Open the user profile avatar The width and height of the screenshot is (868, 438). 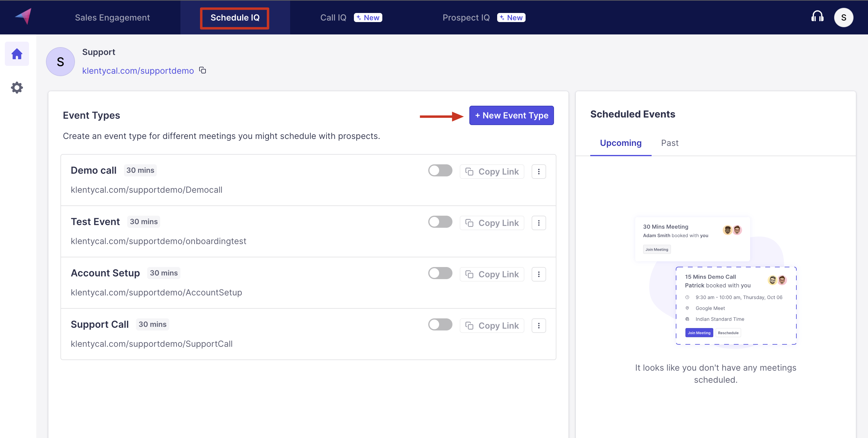[844, 18]
